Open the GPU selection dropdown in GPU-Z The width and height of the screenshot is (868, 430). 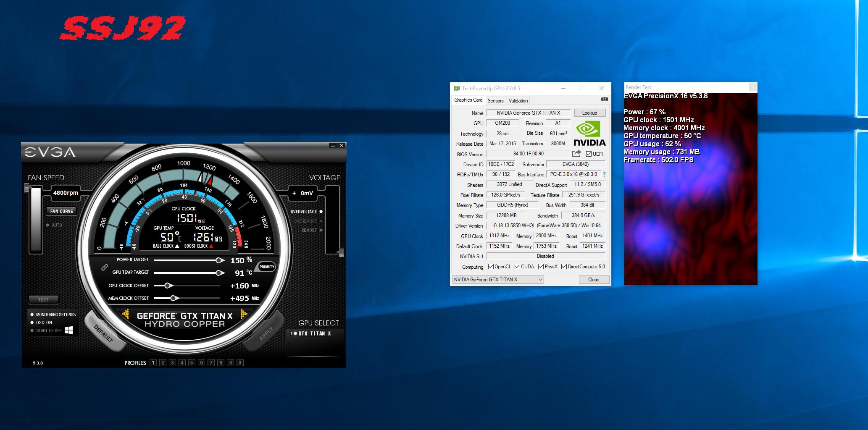[x=498, y=280]
